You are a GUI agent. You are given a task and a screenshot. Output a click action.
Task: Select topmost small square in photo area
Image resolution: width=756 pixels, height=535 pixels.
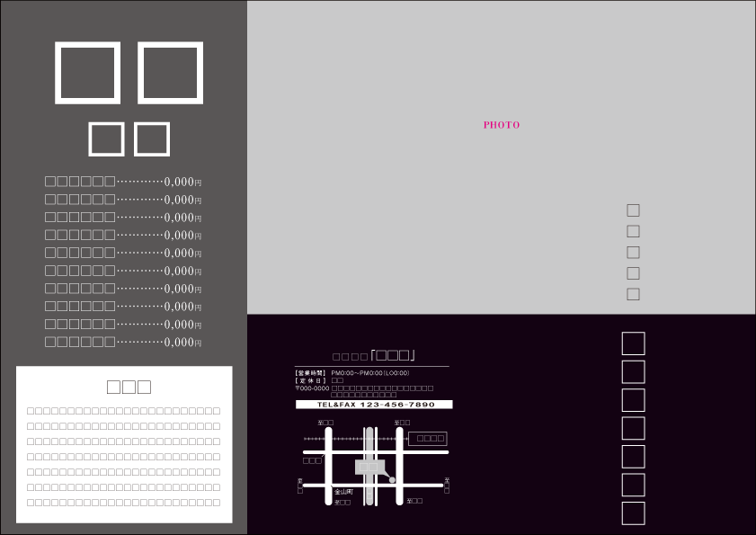coord(633,210)
